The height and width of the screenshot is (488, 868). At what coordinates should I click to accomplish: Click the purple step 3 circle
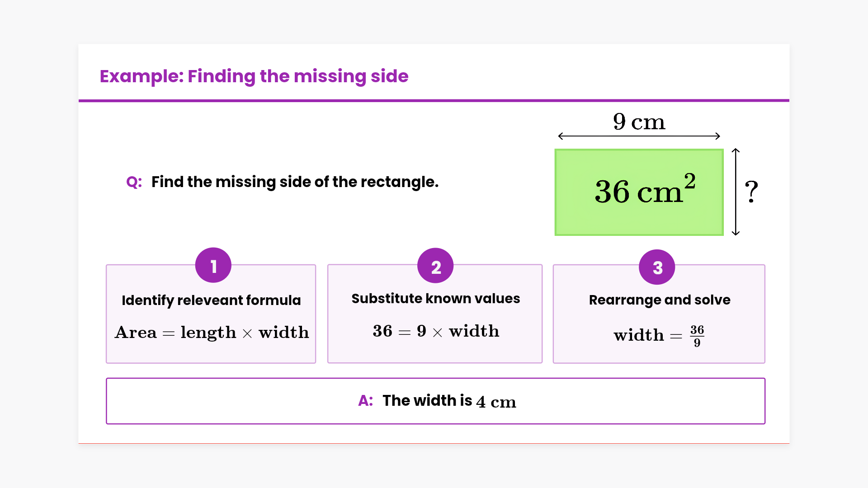point(657,267)
